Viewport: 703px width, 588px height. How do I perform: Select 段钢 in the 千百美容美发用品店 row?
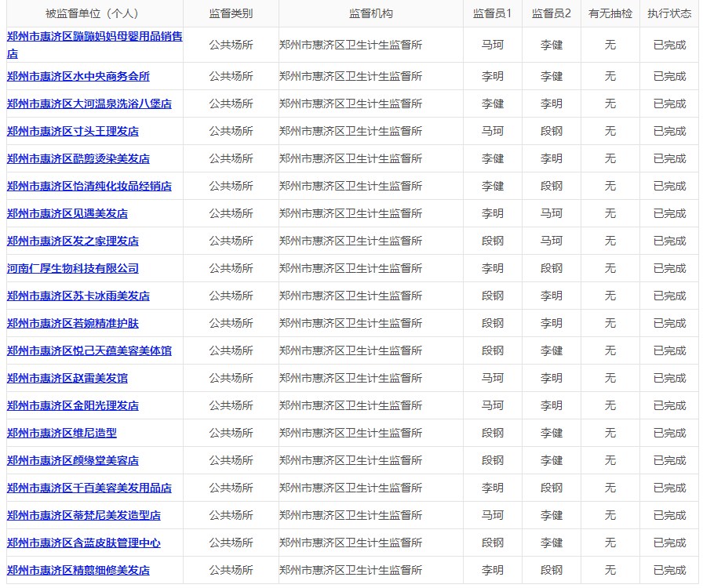point(552,488)
